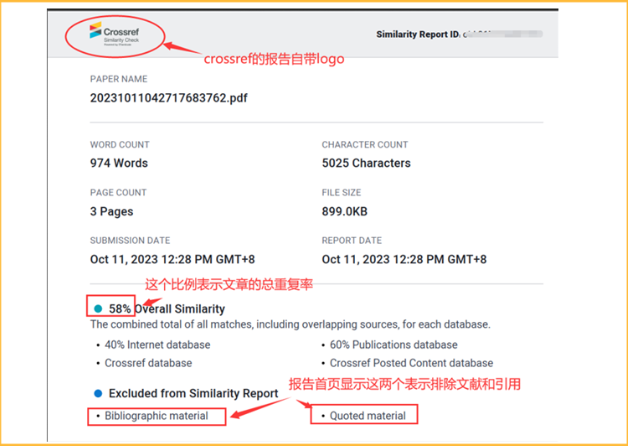Select the 5025 Characters value
The image size is (628, 446).
tap(366, 163)
